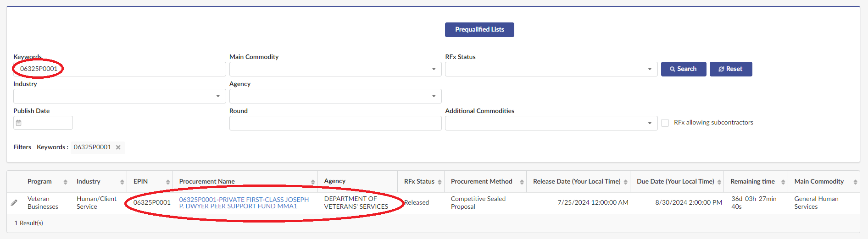
Task: Click into the Round input field
Action: 335,123
